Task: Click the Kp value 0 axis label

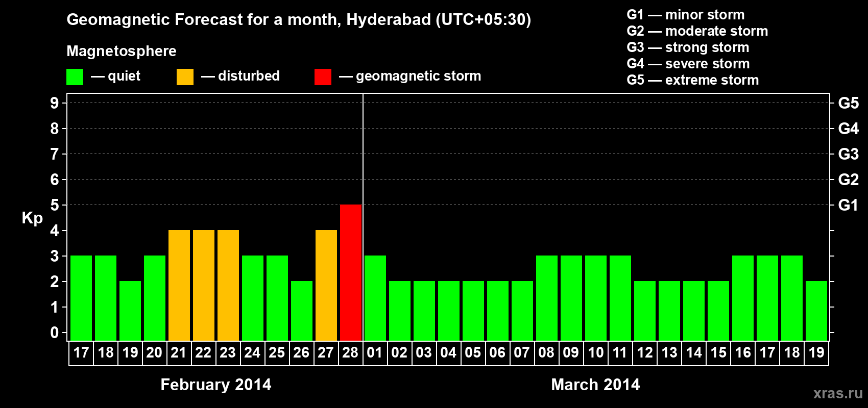Action: click(x=54, y=333)
